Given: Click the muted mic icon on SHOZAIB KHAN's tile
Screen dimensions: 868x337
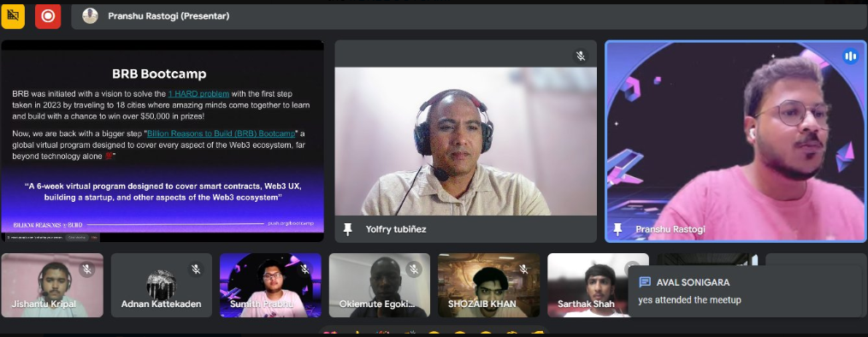Looking at the screenshot, I should pyautogui.click(x=523, y=269).
